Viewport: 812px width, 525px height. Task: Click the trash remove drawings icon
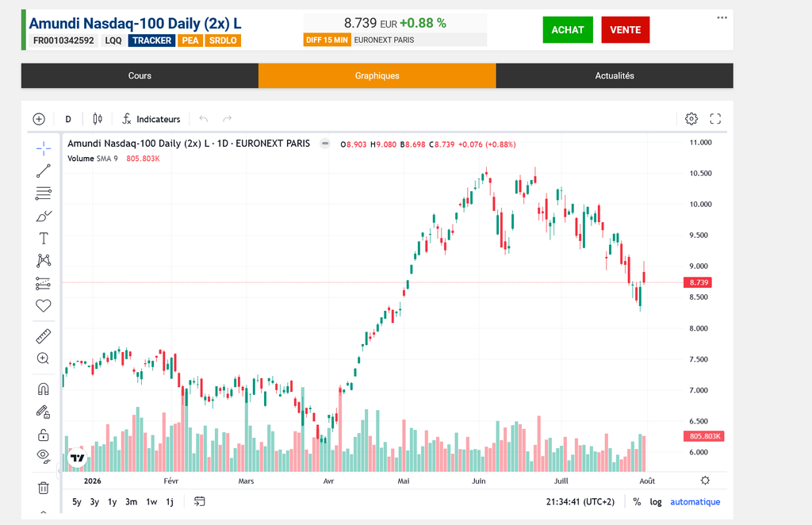click(44, 488)
